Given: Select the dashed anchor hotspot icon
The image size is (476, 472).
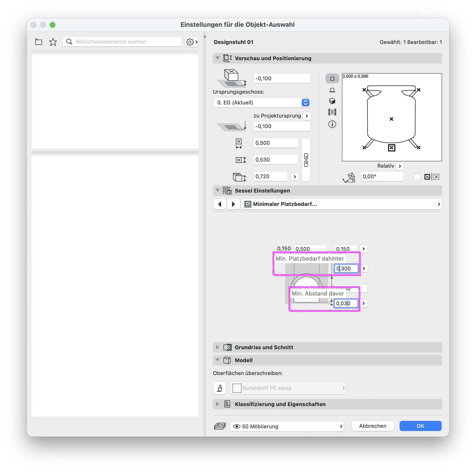Looking at the screenshot, I should click(436, 177).
